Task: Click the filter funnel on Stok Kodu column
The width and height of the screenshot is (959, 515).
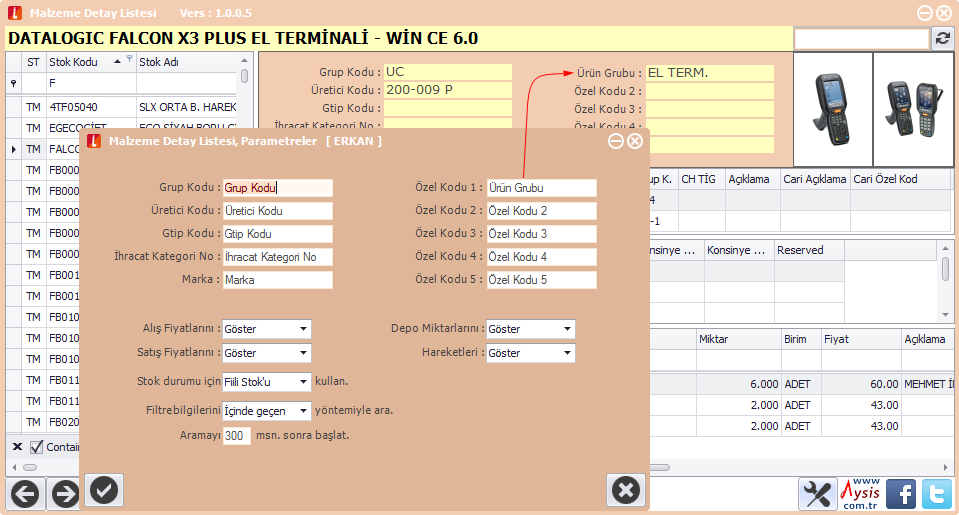Action: click(x=129, y=59)
